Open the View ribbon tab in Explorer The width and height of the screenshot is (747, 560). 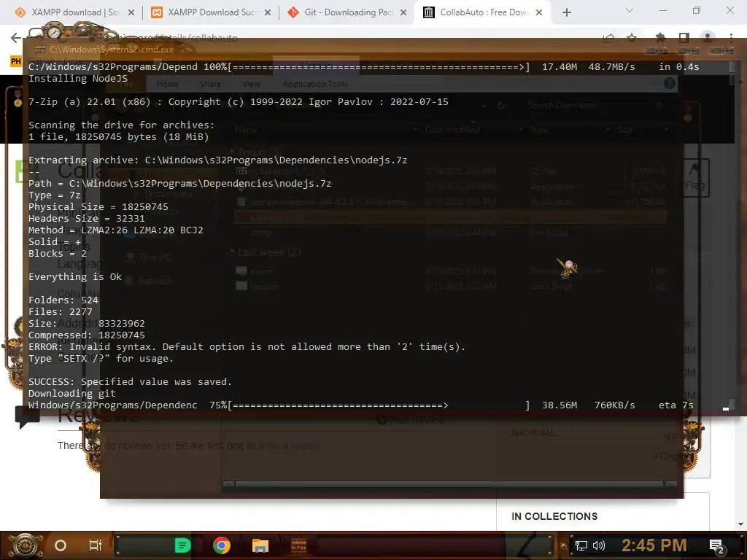coord(251,84)
